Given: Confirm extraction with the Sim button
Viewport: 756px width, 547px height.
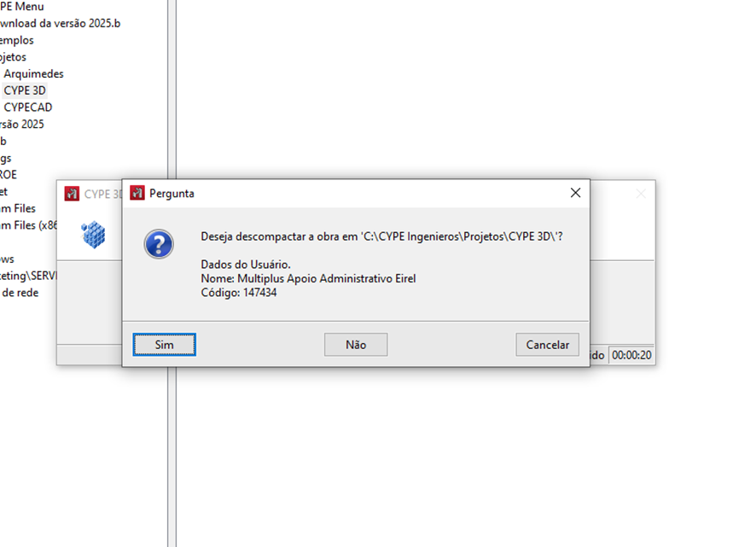Looking at the screenshot, I should click(165, 345).
